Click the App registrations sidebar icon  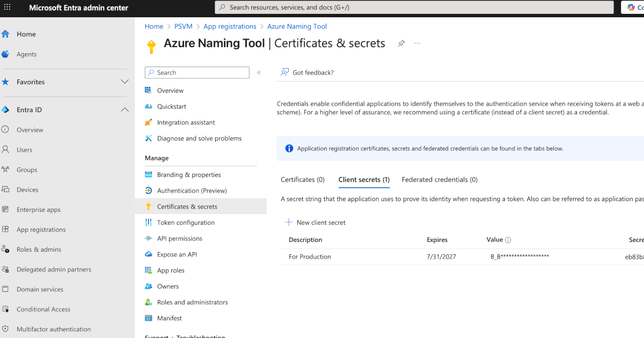coord(5,229)
